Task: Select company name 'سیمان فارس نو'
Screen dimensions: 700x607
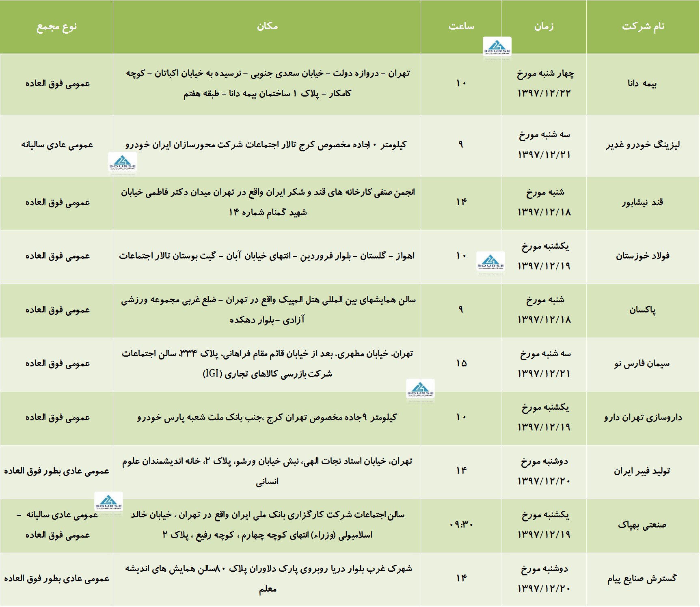Action: (x=642, y=364)
